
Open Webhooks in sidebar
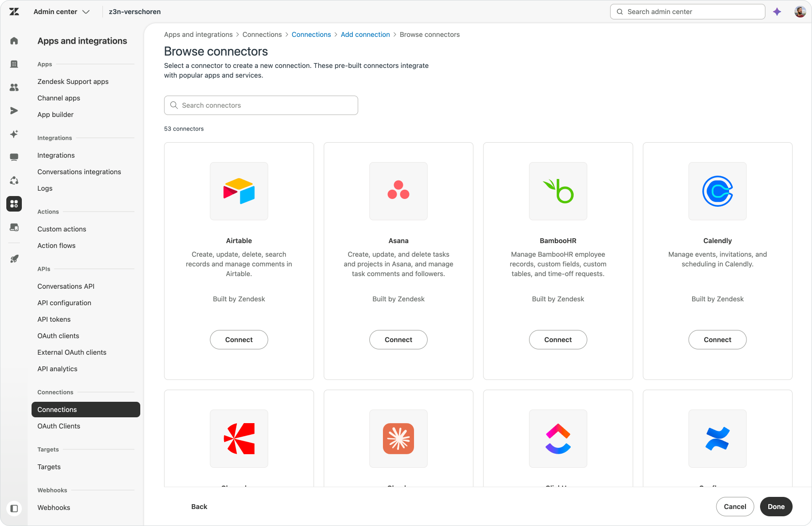coord(54,508)
